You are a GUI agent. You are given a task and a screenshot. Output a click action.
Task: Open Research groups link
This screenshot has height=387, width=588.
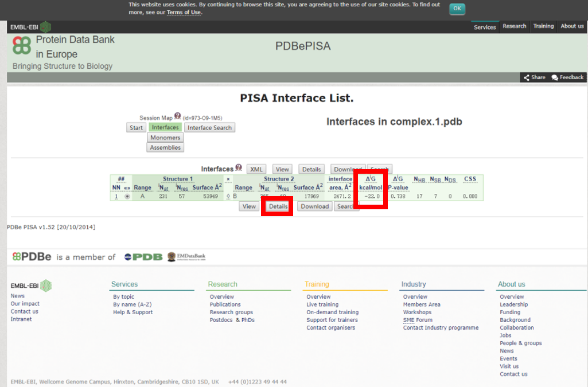click(231, 312)
